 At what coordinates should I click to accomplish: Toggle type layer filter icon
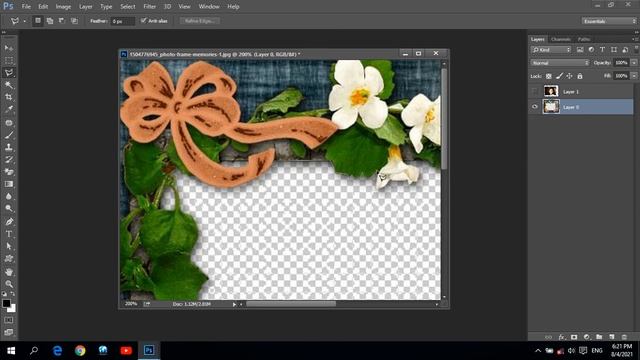click(x=602, y=50)
